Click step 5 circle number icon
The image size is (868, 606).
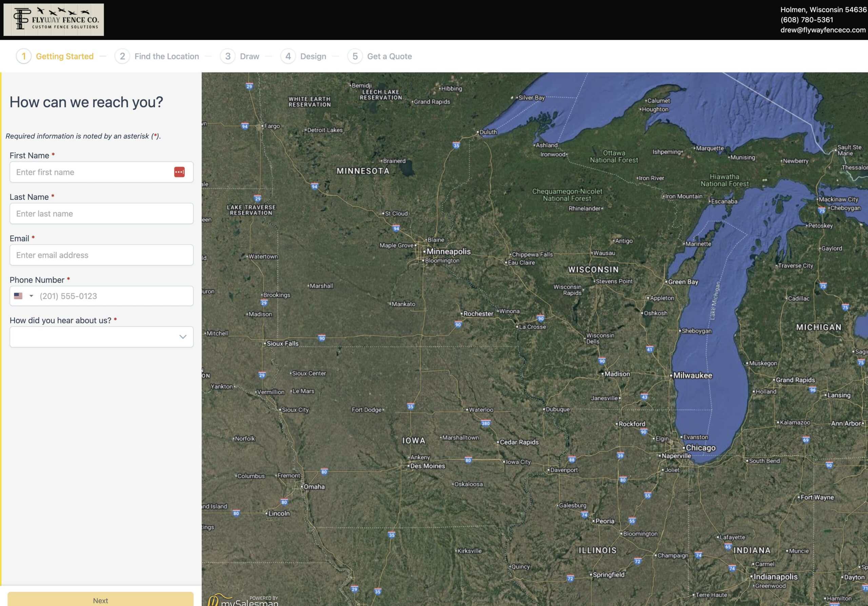355,56
